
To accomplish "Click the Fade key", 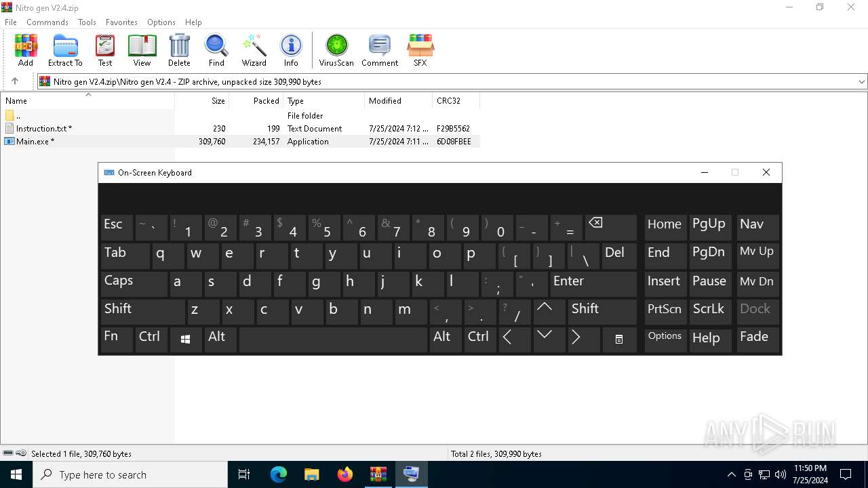I will click(757, 339).
